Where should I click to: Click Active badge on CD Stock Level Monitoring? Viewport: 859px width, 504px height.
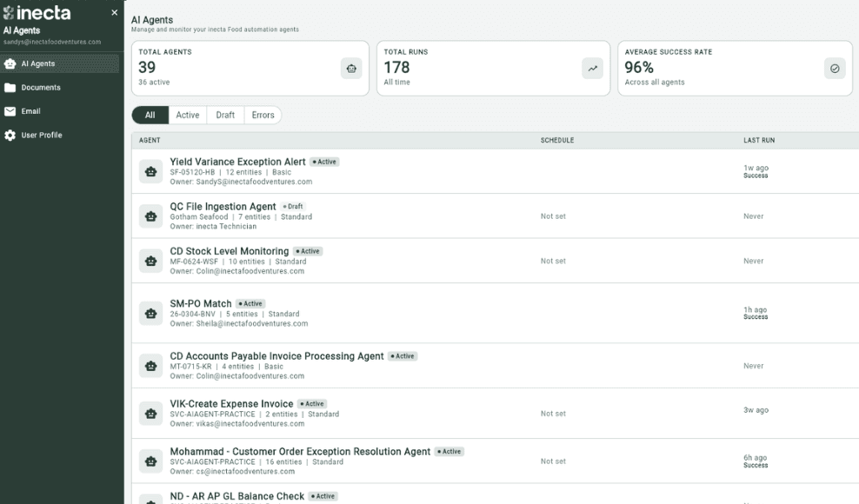pos(308,251)
